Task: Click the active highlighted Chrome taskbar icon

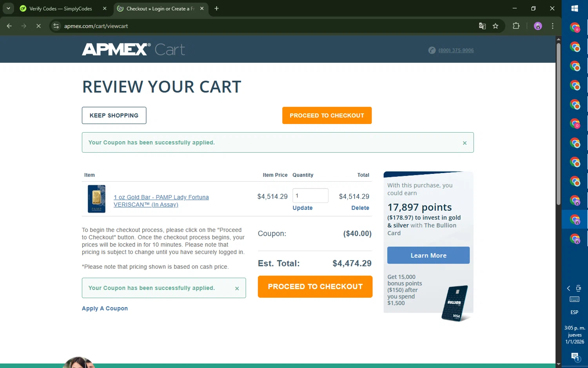Action: point(575,219)
